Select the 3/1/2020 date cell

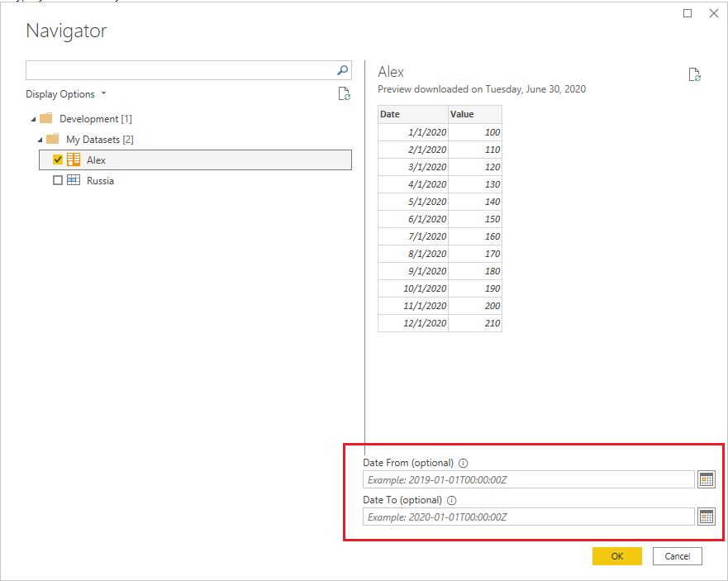tap(413, 167)
